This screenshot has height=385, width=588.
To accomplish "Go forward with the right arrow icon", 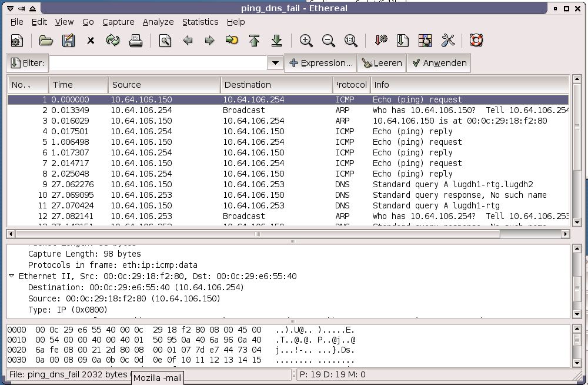I will (210, 41).
